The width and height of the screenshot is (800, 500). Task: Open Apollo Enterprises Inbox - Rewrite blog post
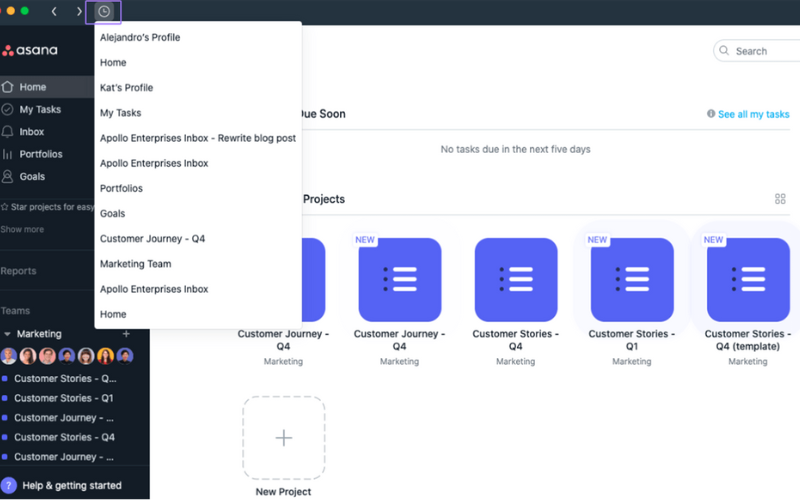[x=198, y=138]
